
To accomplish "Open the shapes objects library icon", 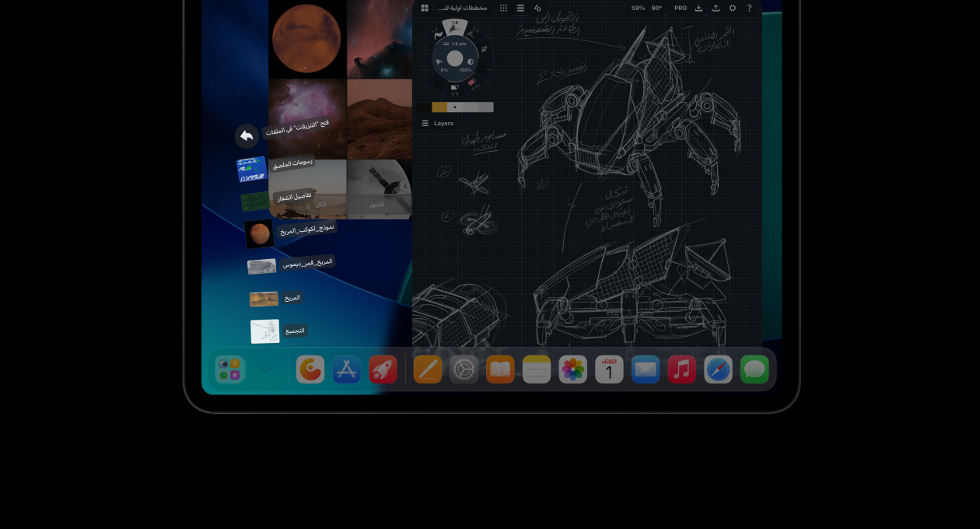I will pyautogui.click(x=537, y=8).
